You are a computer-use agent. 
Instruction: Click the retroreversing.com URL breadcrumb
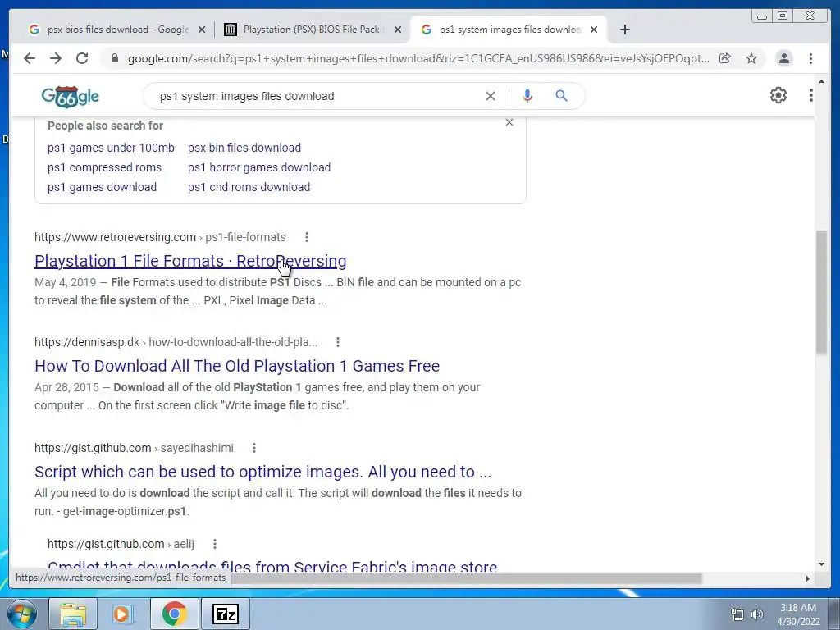tap(160, 237)
